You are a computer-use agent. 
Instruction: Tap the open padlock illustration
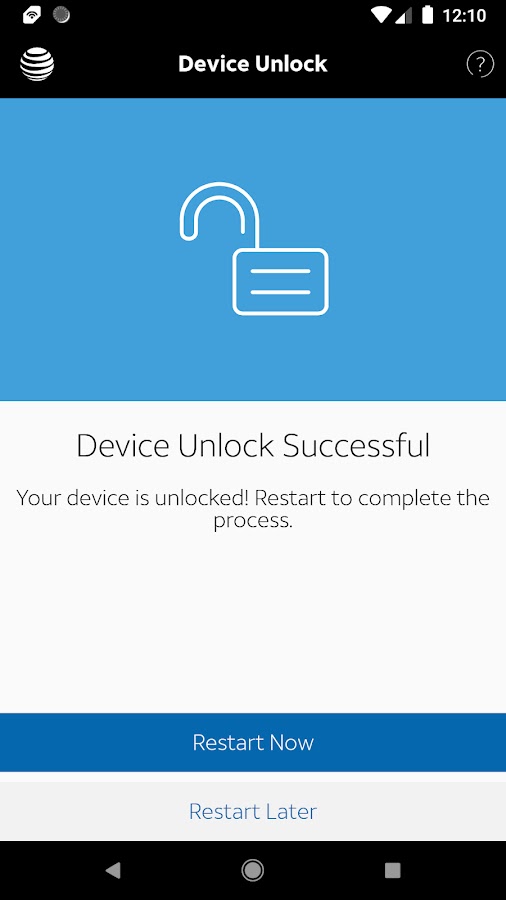254,249
